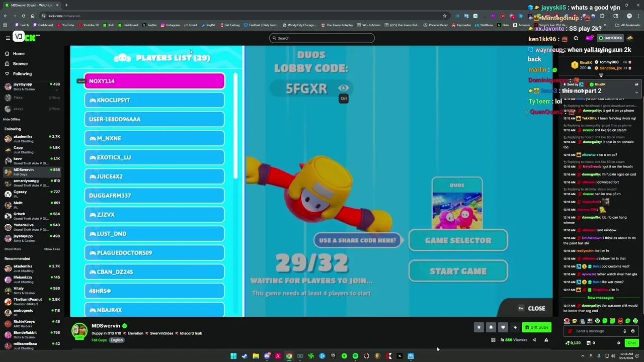644x362 pixels.
Task: Select player NOXY114 in the list
Action: coord(154,81)
